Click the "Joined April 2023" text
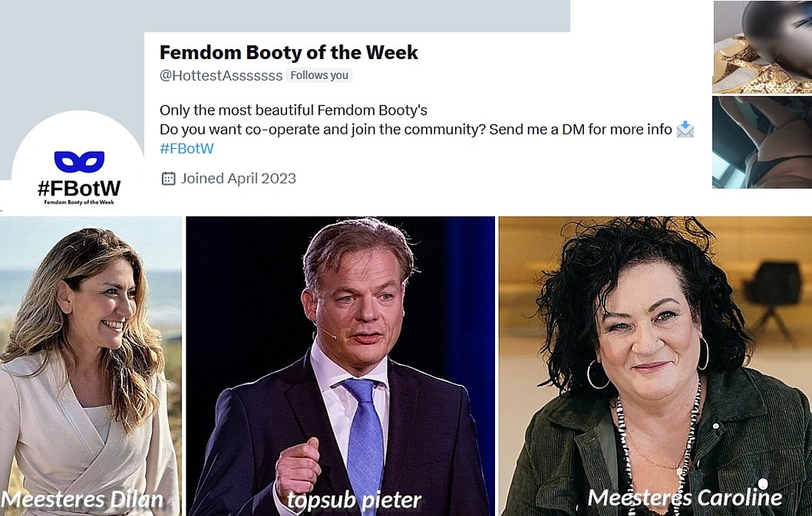Image resolution: width=812 pixels, height=516 pixels. pos(238,178)
